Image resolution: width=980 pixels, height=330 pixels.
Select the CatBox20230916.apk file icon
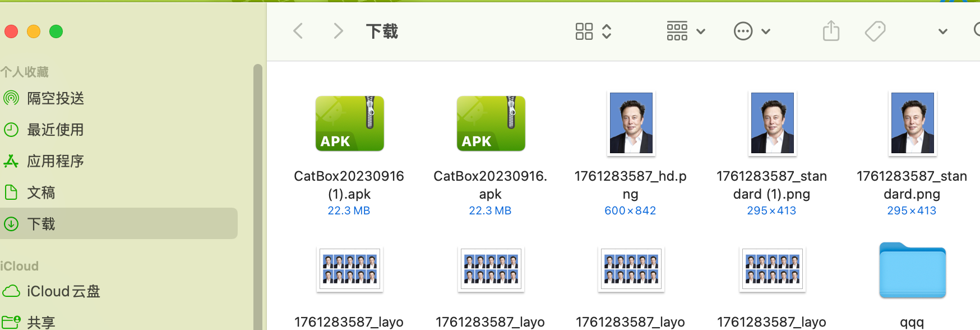tap(491, 123)
